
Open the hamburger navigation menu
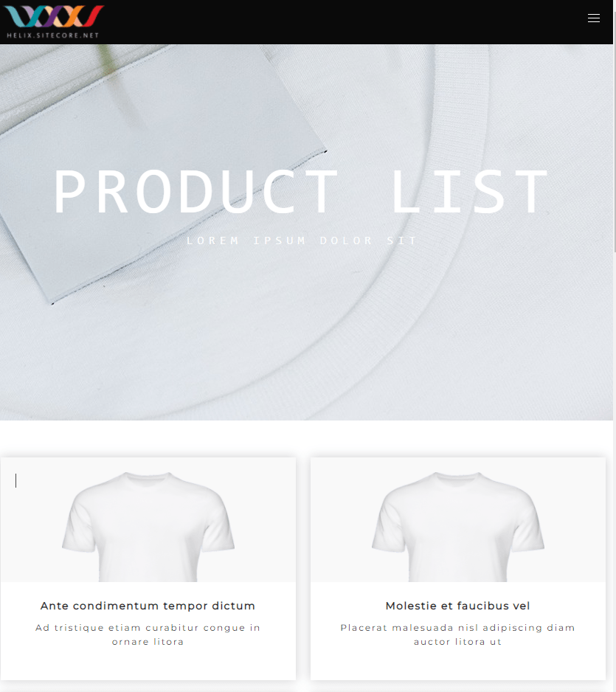pyautogui.click(x=593, y=18)
